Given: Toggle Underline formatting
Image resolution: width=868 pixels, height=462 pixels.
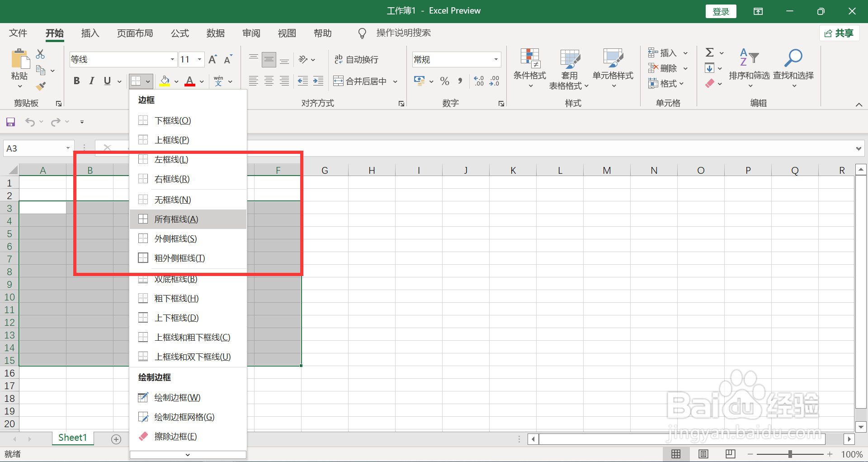Looking at the screenshot, I should coord(107,81).
